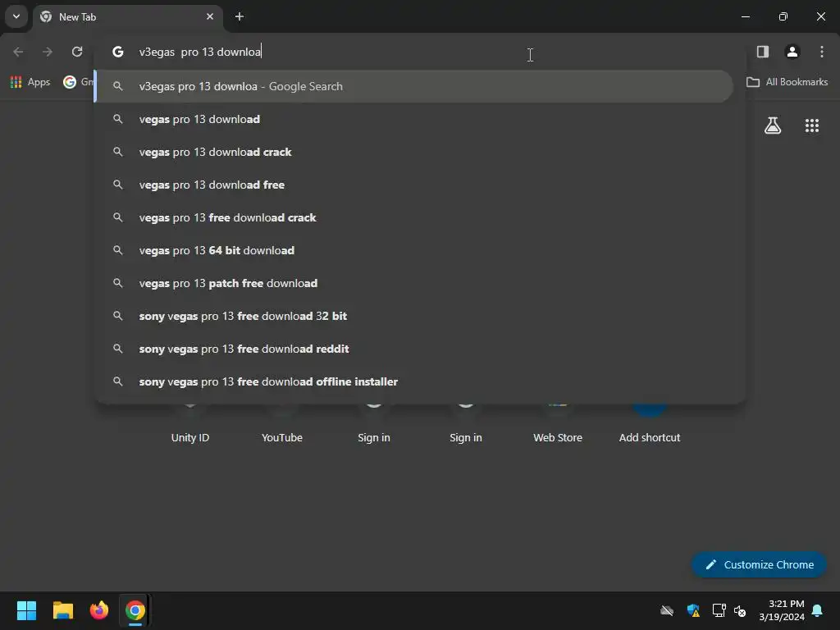The image size is (840, 630).
Task: Open the network status tray icon
Action: (x=719, y=610)
